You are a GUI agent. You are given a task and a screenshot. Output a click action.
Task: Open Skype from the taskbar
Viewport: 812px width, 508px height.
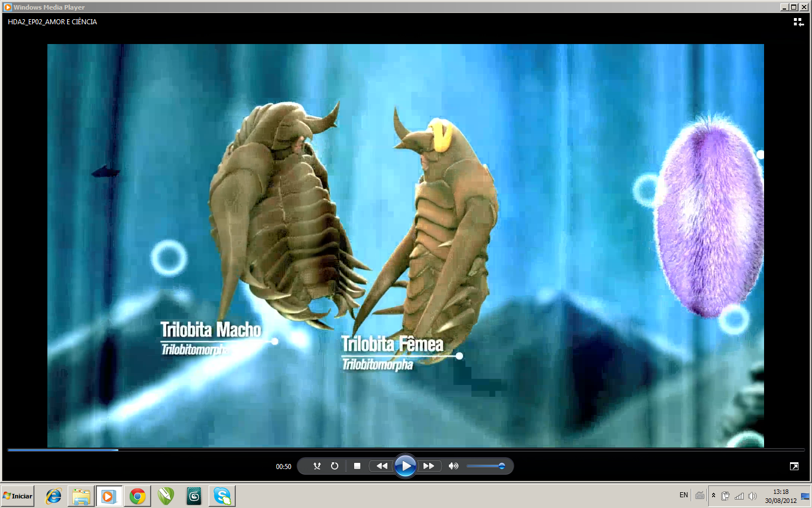click(x=222, y=496)
